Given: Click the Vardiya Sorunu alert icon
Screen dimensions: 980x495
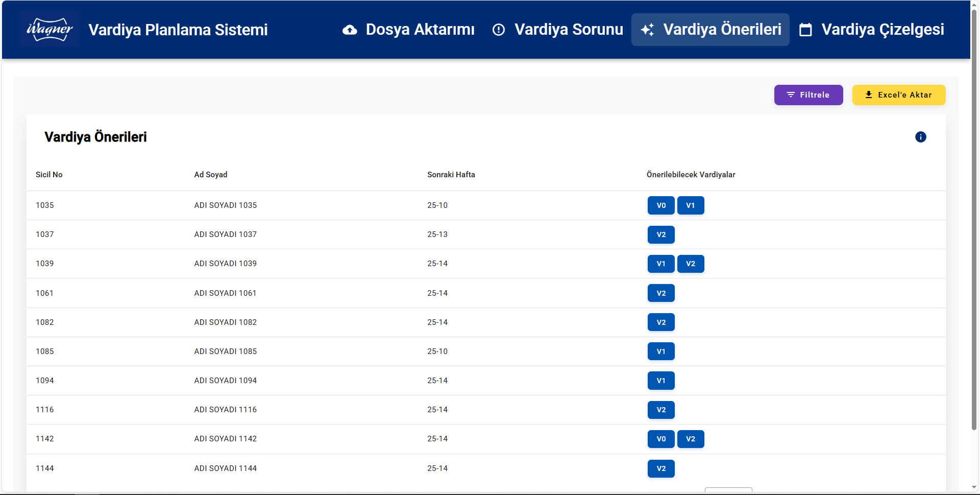Looking at the screenshot, I should (498, 30).
